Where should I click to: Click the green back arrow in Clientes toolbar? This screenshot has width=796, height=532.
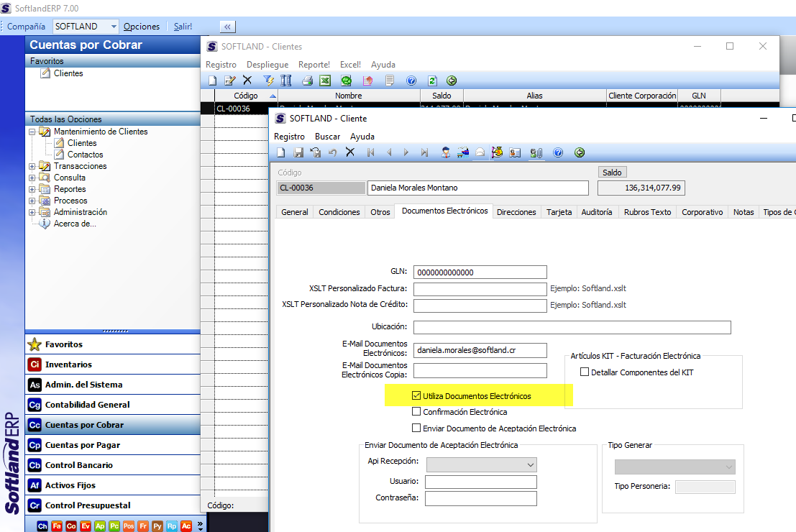452,81
